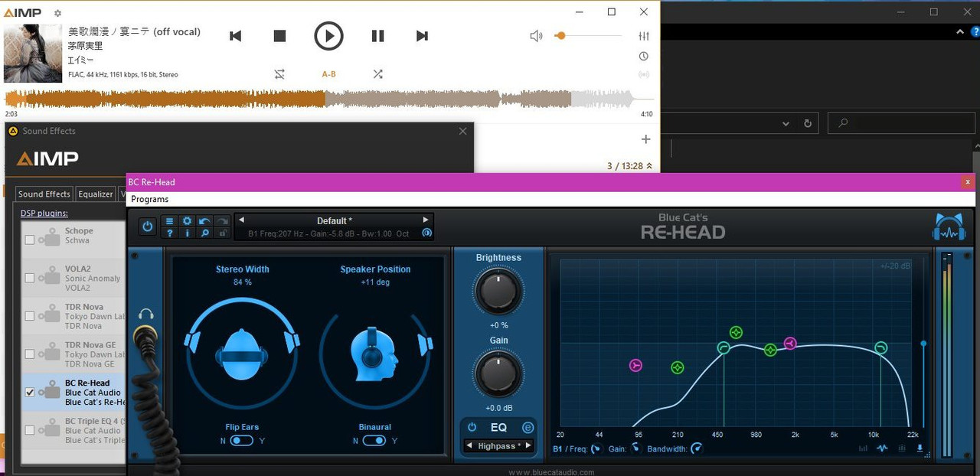Select the pink EQ band near 95 Hz

(x=635, y=365)
